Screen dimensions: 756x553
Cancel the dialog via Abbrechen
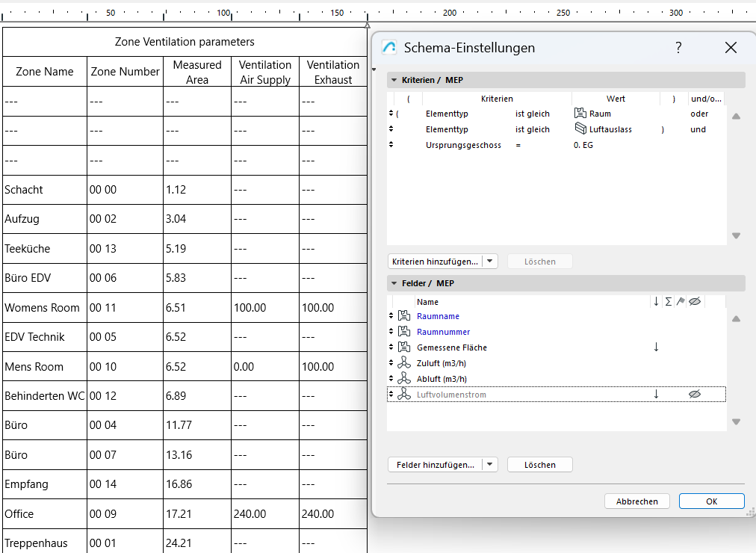[x=636, y=501]
